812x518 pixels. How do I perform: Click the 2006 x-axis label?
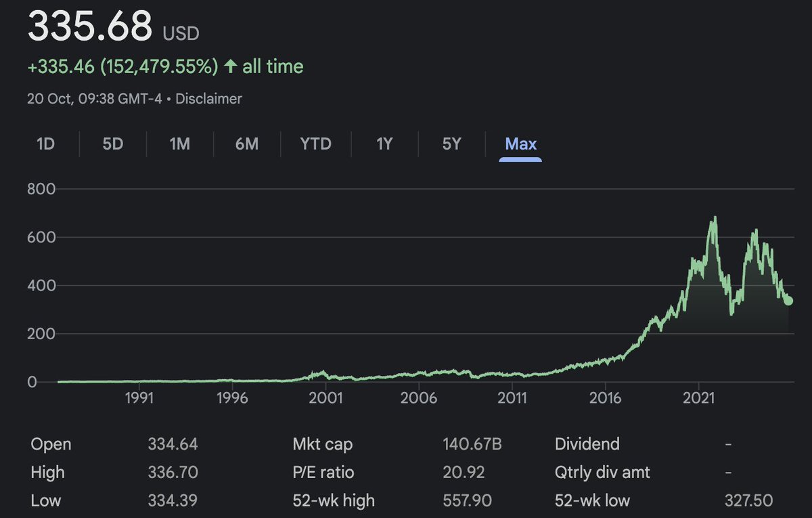(419, 397)
